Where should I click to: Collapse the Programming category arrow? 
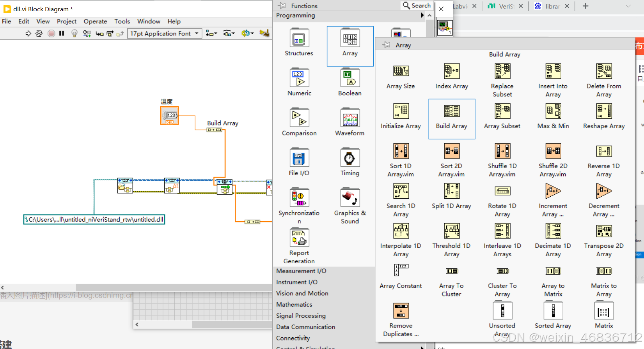(x=422, y=15)
